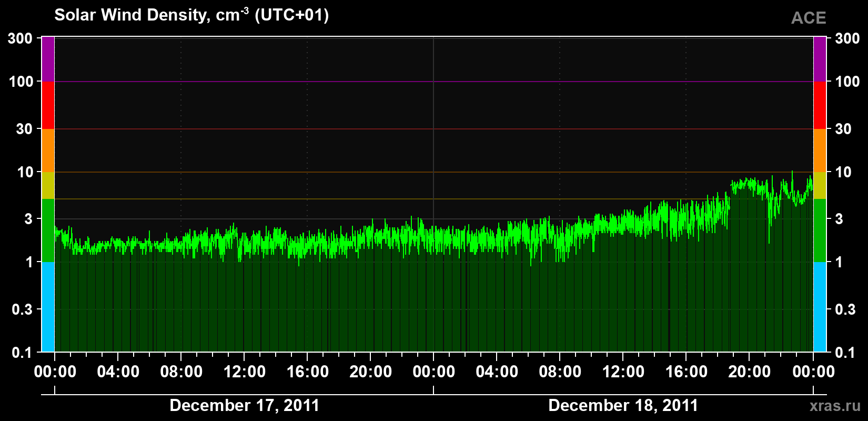Click the purple color band on left scale

pyautogui.click(x=48, y=59)
